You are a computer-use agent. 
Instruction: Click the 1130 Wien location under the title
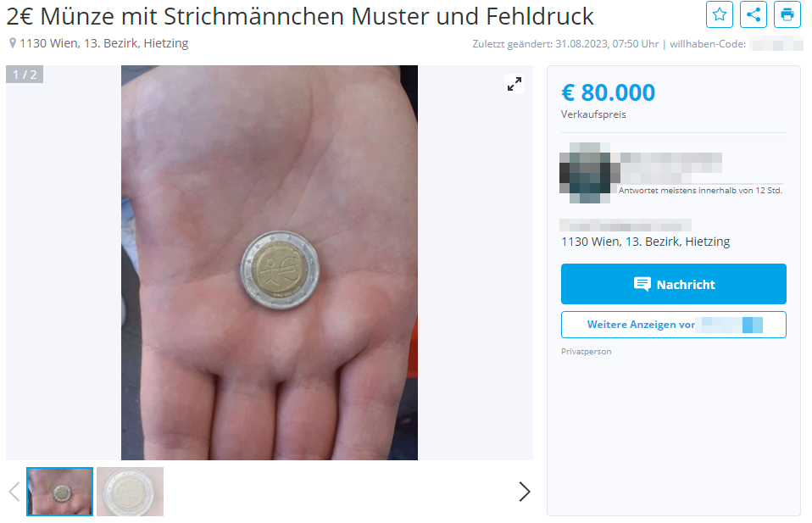click(104, 43)
